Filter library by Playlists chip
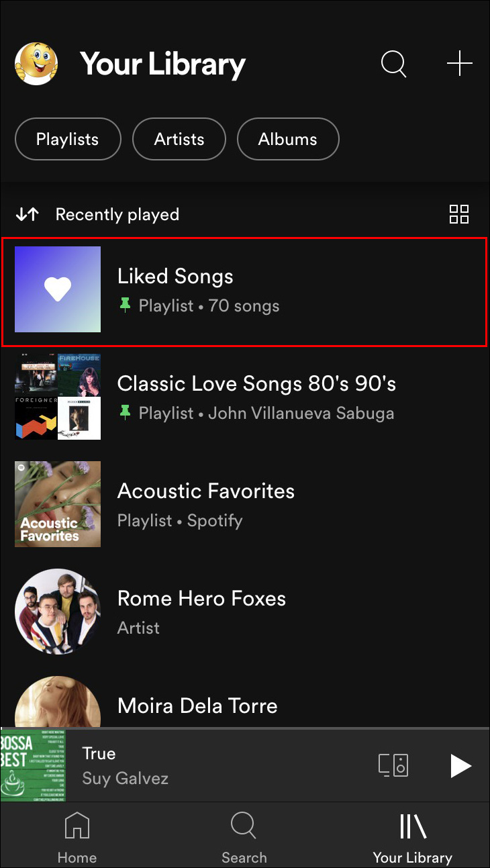490x868 pixels. [68, 140]
